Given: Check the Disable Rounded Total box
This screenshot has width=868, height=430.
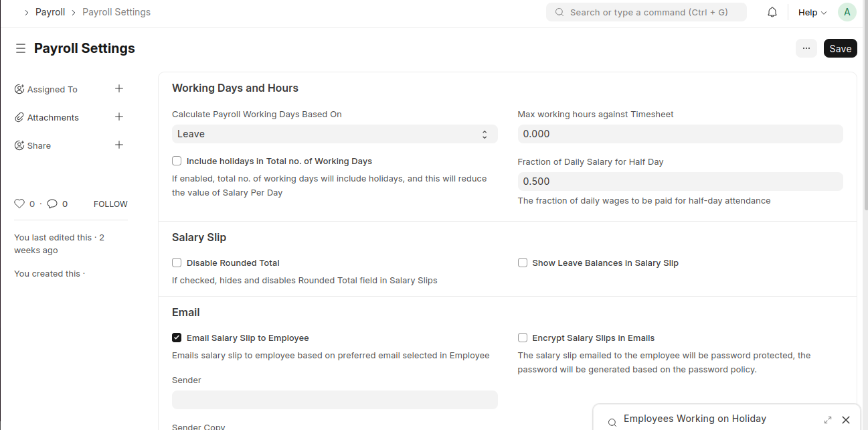Looking at the screenshot, I should point(177,263).
